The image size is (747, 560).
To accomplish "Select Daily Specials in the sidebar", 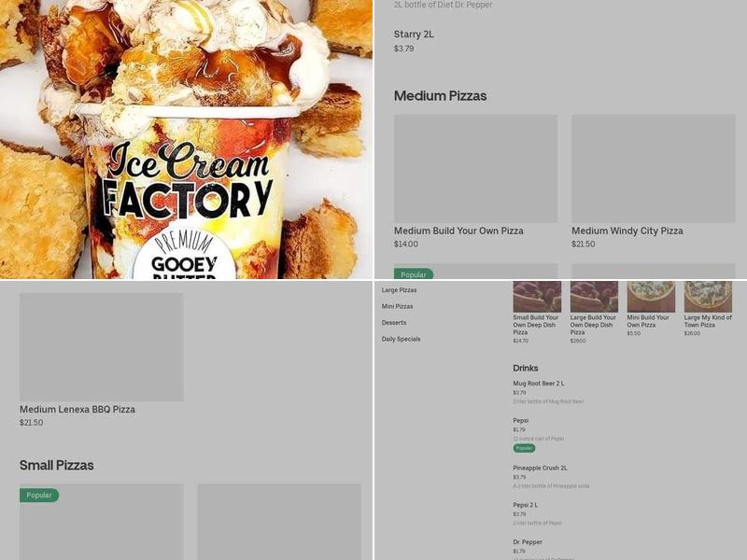I will click(401, 339).
